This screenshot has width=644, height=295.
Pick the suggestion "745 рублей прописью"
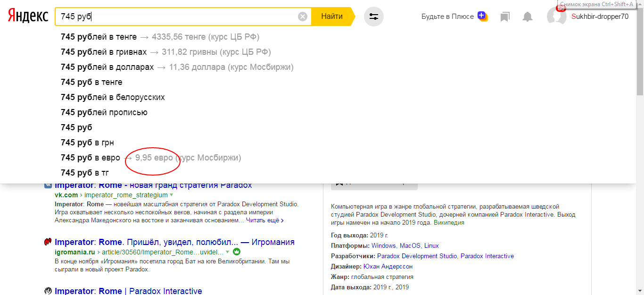(x=104, y=112)
